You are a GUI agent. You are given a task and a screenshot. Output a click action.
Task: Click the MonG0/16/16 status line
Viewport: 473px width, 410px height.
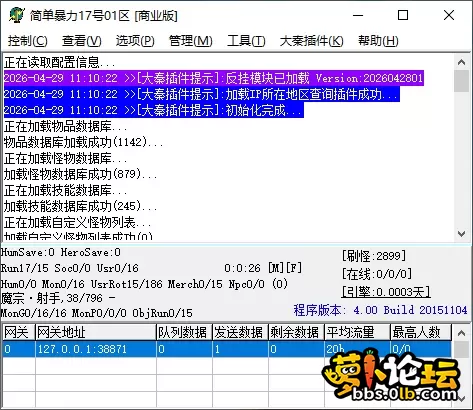pos(97,313)
